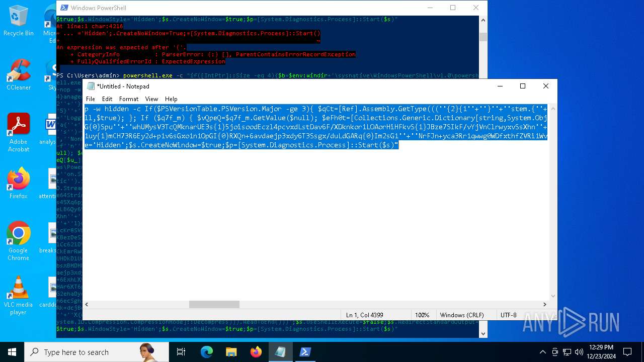Click Notepad horizontal scrollbar thumb
Screen dimensions: 644x362
(214, 305)
